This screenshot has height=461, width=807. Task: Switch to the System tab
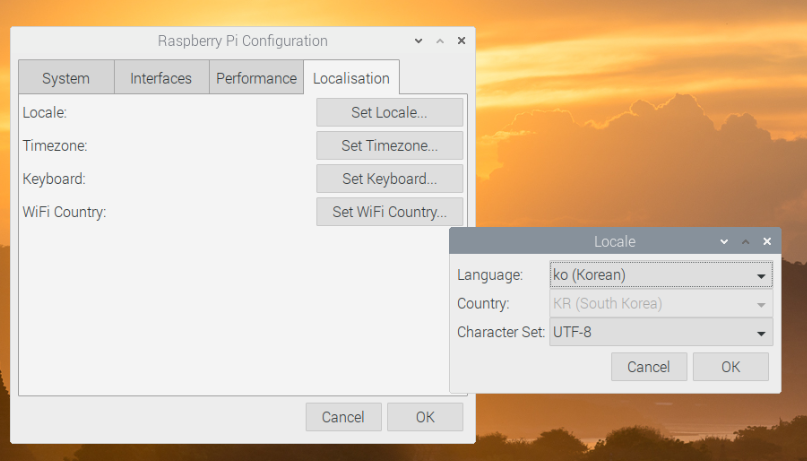tap(66, 78)
